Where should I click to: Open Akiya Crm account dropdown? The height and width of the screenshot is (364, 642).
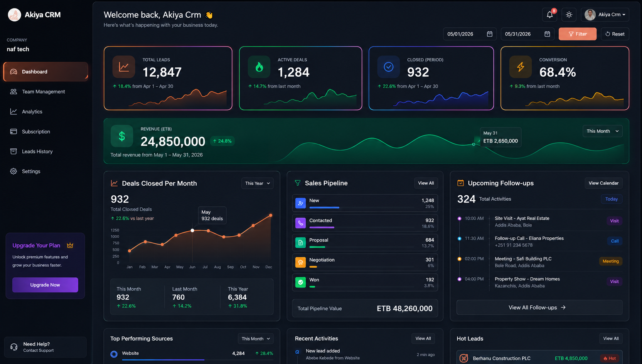click(605, 15)
